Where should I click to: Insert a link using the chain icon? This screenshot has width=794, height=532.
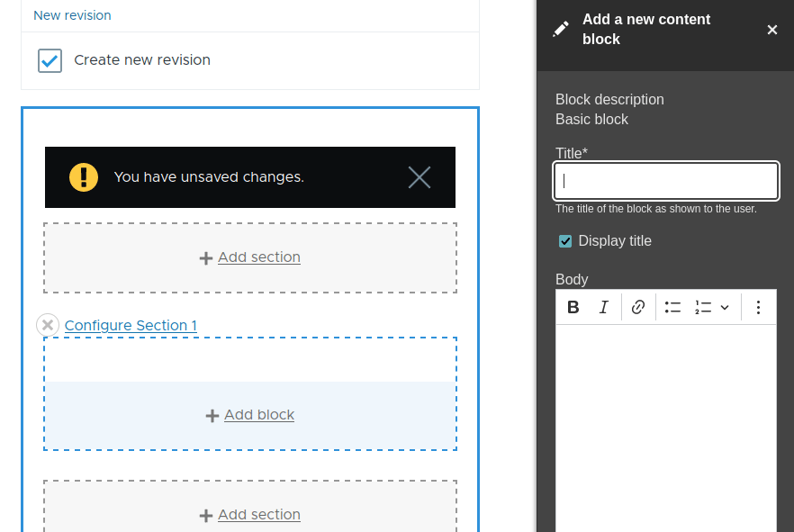click(x=637, y=307)
